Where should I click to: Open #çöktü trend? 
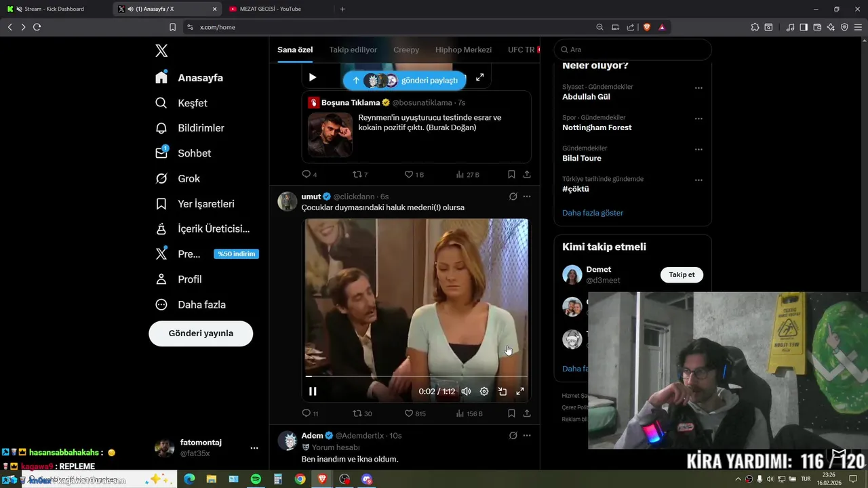click(x=576, y=189)
